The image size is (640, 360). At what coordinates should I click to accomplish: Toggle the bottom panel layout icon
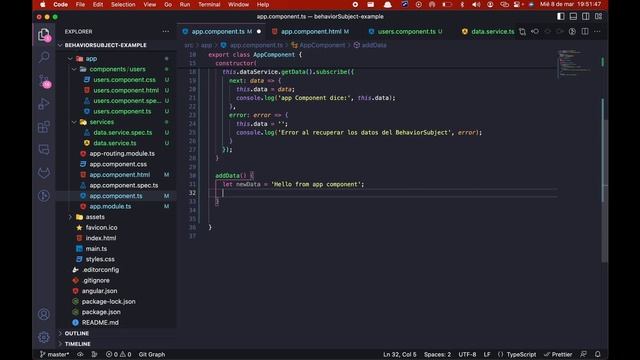coord(573,16)
